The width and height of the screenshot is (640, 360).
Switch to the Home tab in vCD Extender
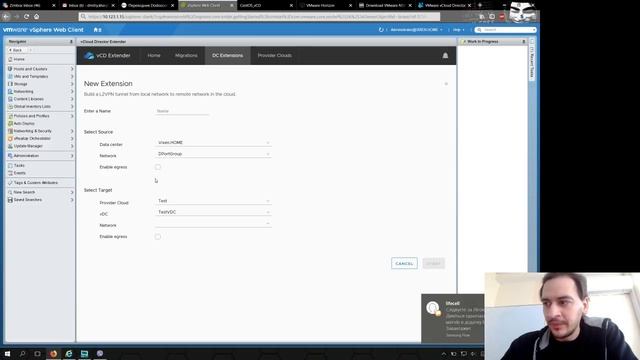pos(154,56)
